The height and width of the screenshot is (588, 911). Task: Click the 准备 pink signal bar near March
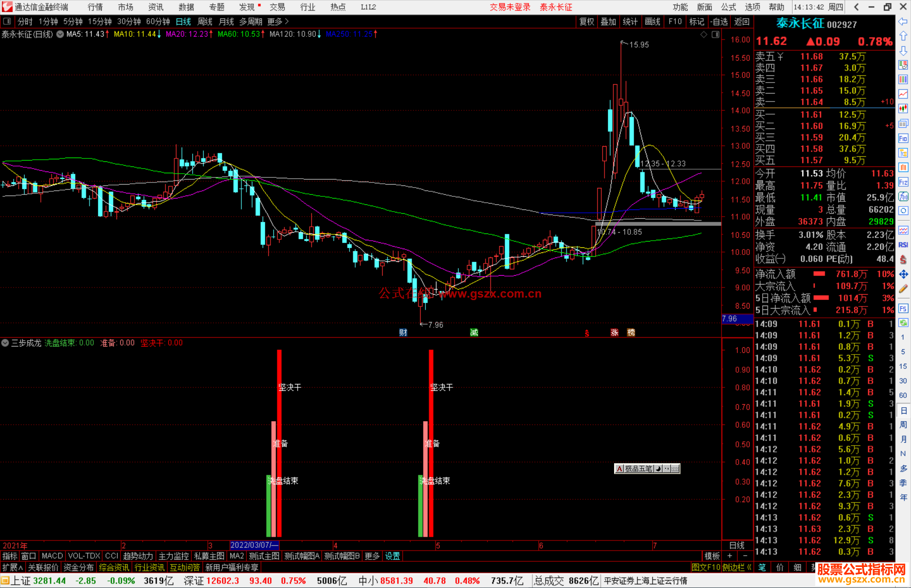274,479
